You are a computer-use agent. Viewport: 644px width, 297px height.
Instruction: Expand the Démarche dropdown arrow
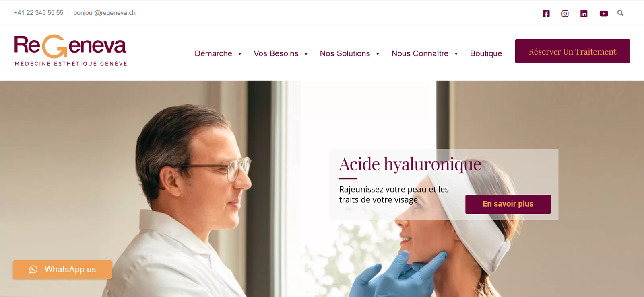coord(240,54)
